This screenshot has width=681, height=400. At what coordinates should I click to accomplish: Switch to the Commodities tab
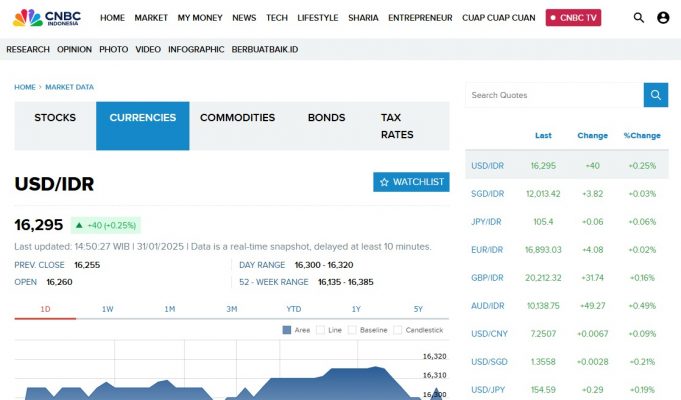pos(237,118)
